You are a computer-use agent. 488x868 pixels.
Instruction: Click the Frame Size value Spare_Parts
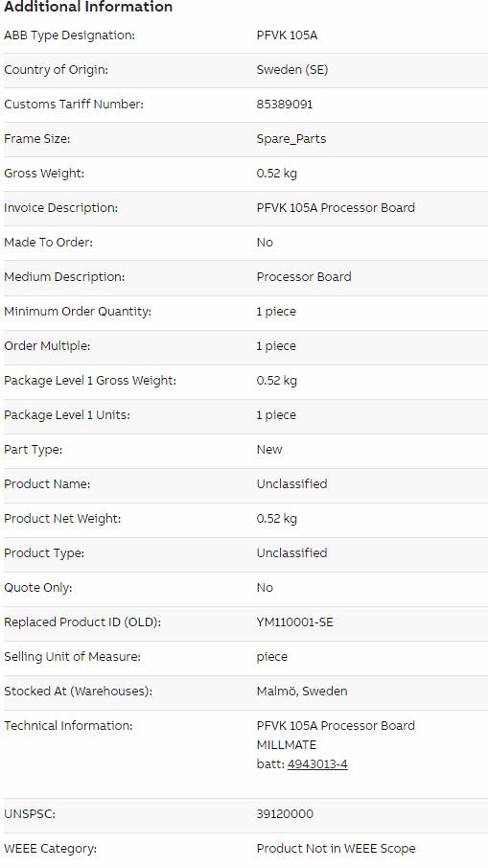point(291,139)
